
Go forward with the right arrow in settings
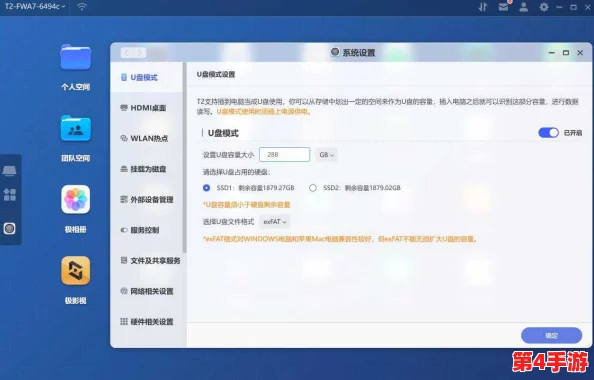(140, 53)
